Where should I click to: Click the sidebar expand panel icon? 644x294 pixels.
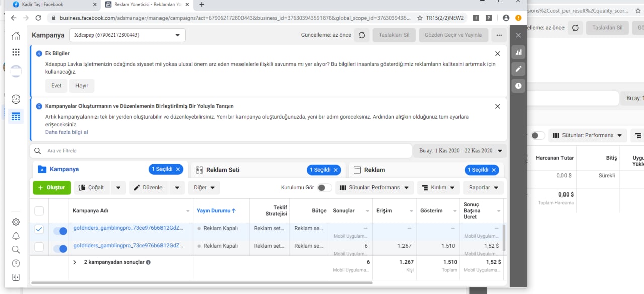[16, 277]
